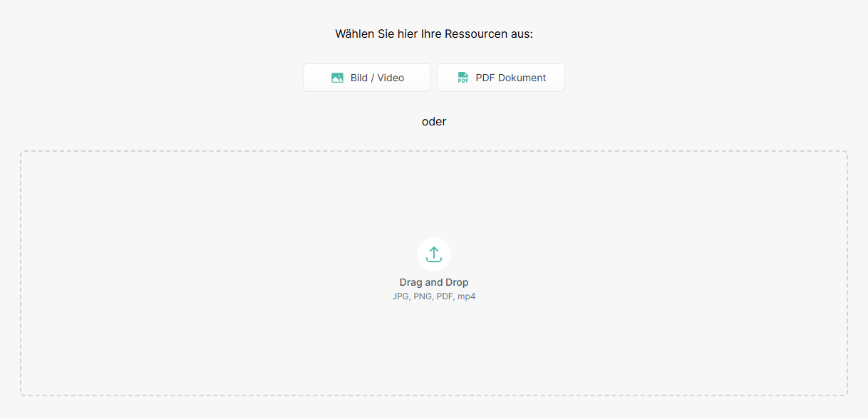This screenshot has height=419, width=868.
Task: Click the word "Drop" under the upload icon
Action: [456, 282]
